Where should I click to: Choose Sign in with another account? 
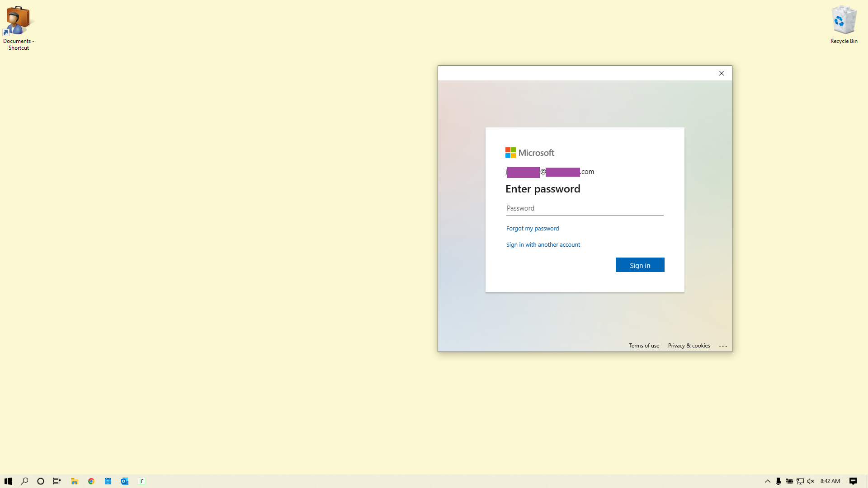(542, 244)
